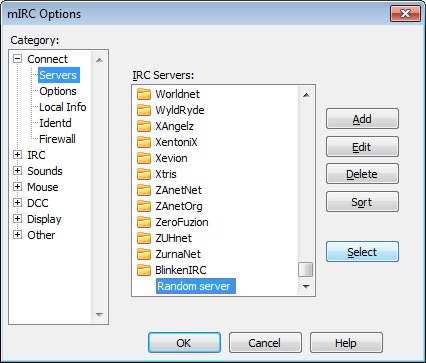The image size is (426, 363).
Task: Open the Worldnet server folder icon
Action: click(144, 94)
